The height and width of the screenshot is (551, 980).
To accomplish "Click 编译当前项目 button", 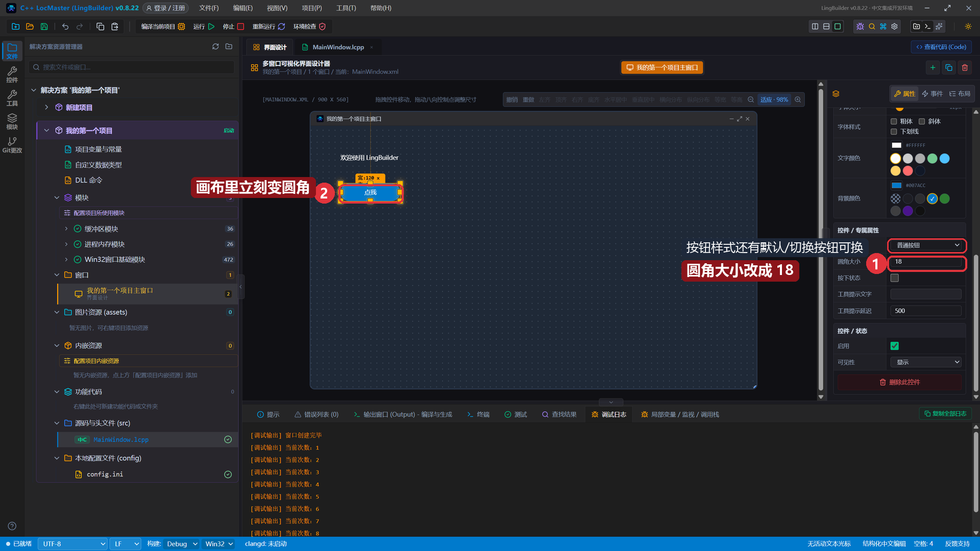I will 163,27.
